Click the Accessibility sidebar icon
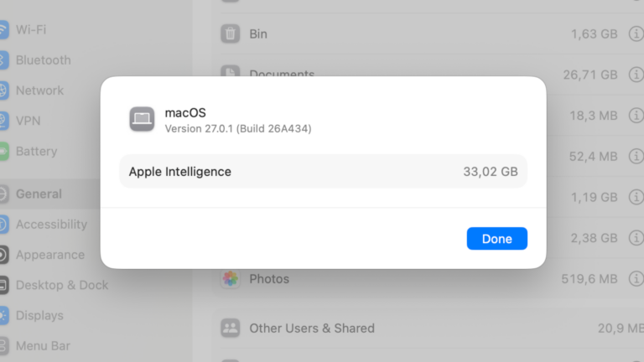The image size is (644, 362). point(3,224)
